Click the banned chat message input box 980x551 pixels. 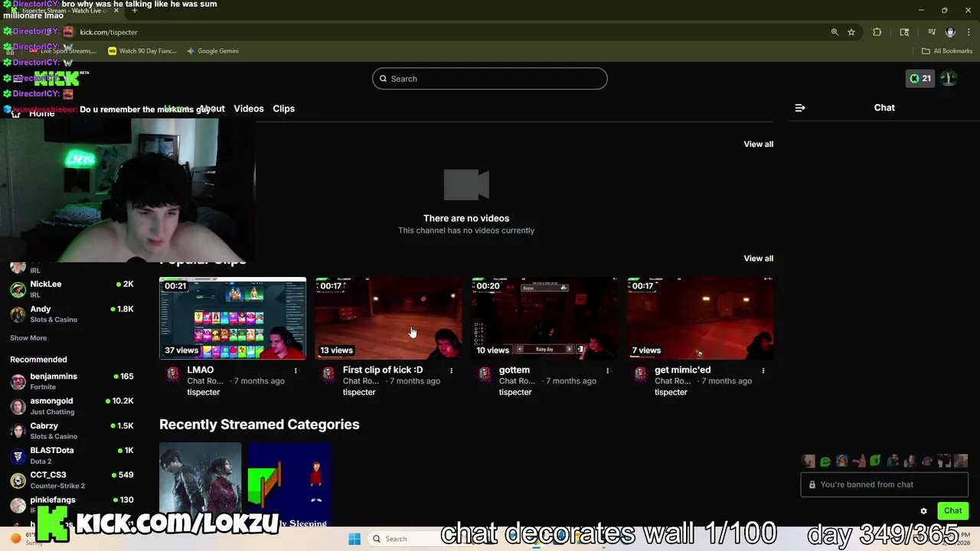(884, 484)
